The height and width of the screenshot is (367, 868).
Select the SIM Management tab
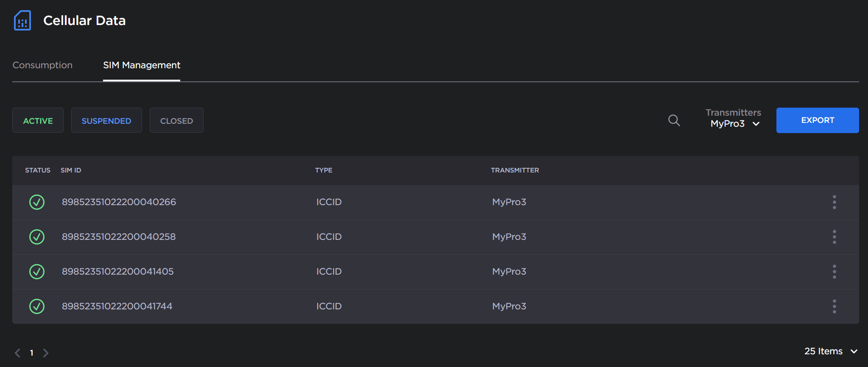point(142,65)
